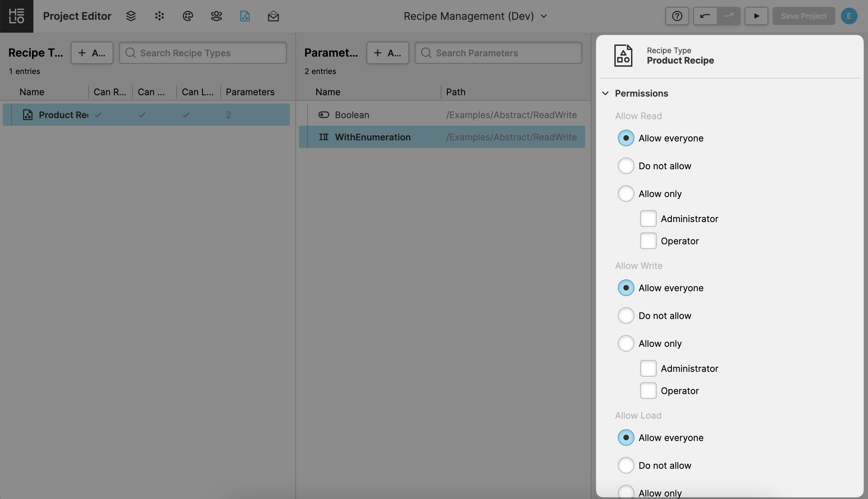868x499 pixels.
Task: Click the dotted nodes icon in toolbar
Action: coord(159,16)
